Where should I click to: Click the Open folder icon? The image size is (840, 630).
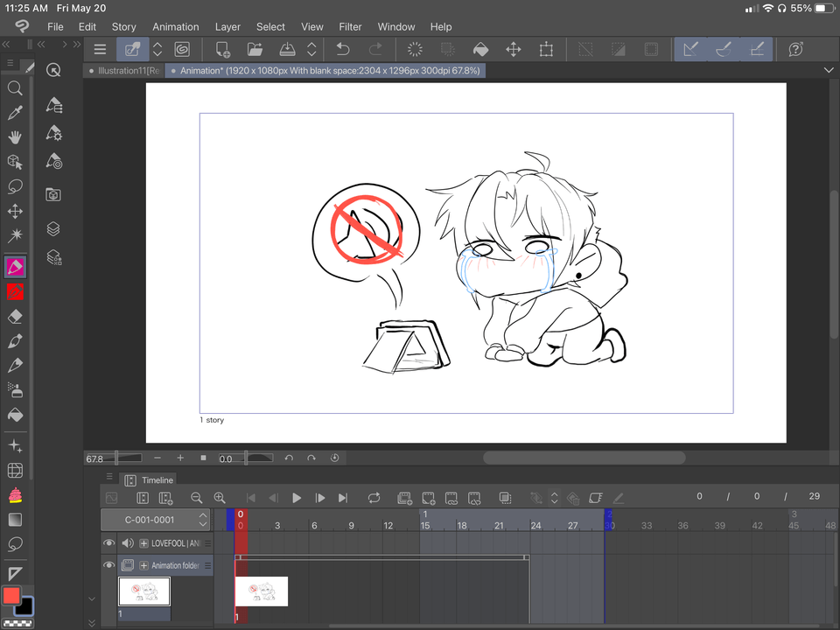click(255, 50)
